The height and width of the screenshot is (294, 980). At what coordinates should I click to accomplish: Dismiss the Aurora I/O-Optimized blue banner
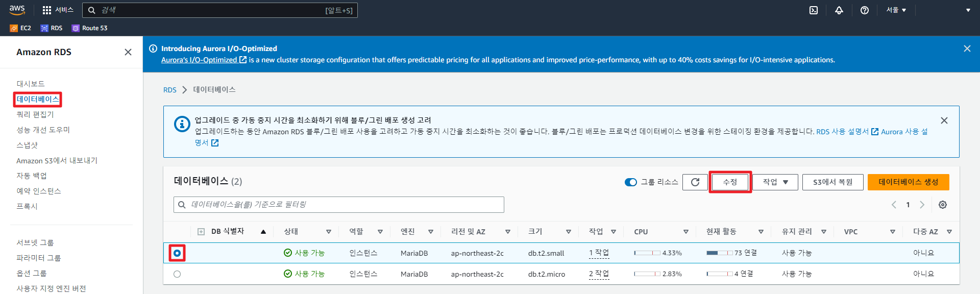(x=967, y=48)
